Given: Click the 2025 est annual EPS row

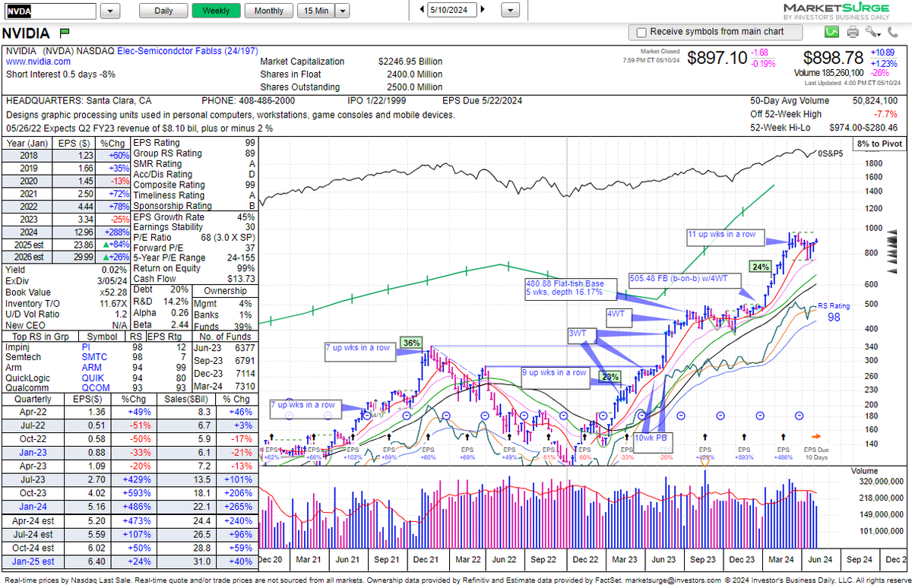Looking at the screenshot, I should [65, 245].
